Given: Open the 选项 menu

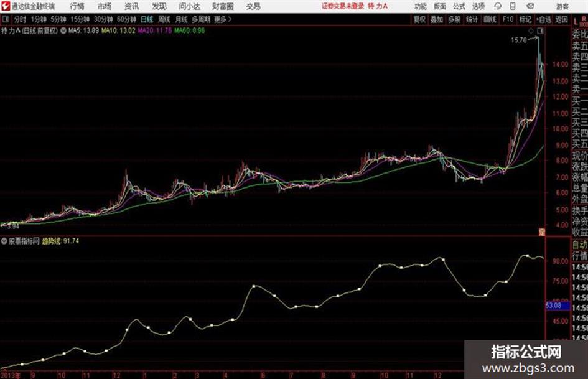Looking at the screenshot, I should coord(478,6).
